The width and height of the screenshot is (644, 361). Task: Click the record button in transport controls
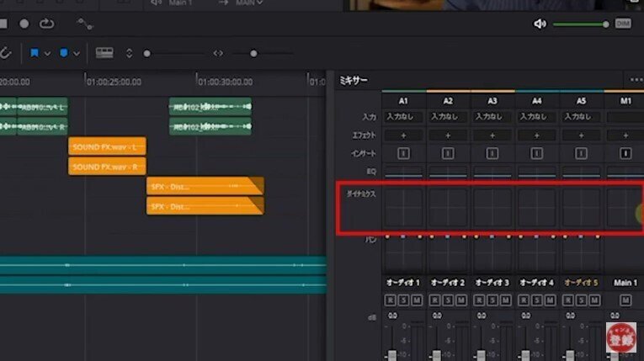click(x=24, y=24)
